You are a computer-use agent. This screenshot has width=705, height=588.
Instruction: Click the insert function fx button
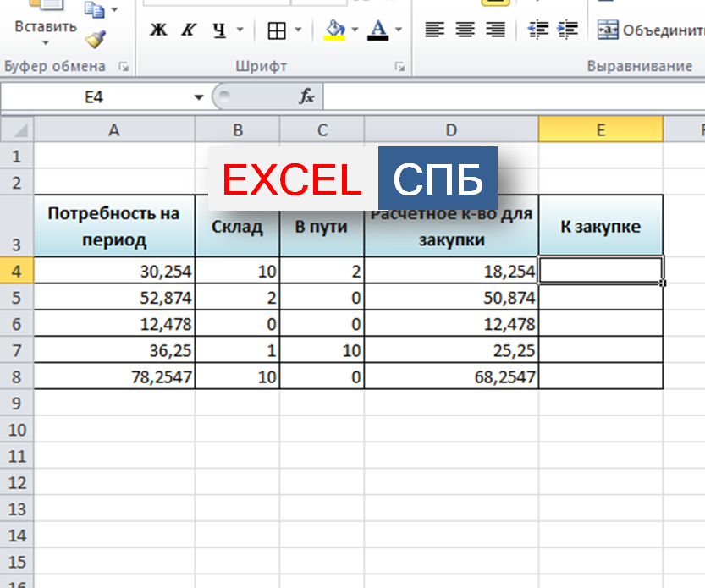[x=306, y=97]
